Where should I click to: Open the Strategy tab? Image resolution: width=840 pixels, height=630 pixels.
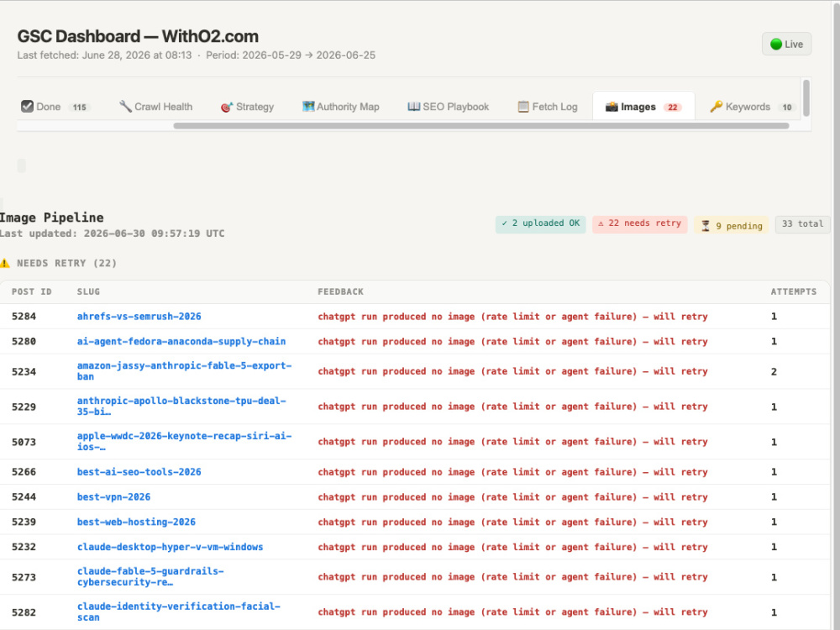[x=248, y=107]
